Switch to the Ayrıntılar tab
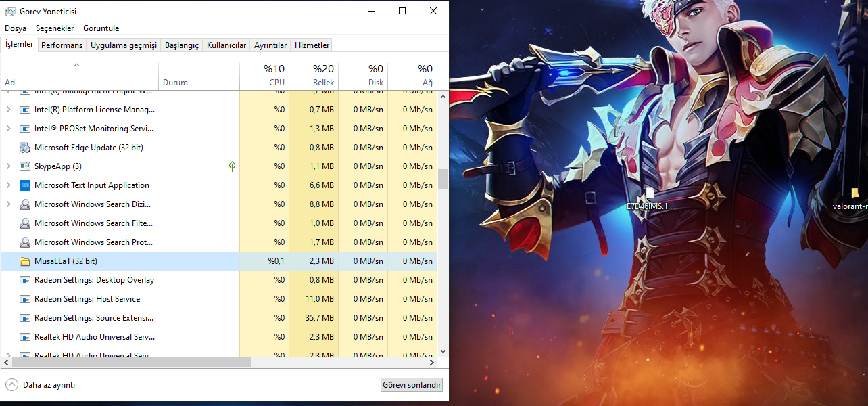Image resolution: width=868 pixels, height=406 pixels. 270,45
